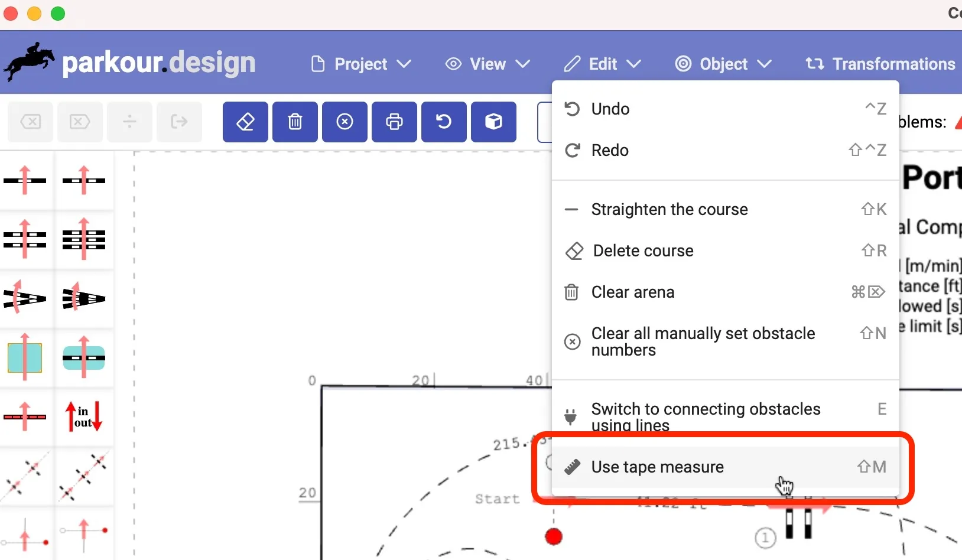Click the parkour.design logo
Viewport: 962px width, 560px height.
pos(130,63)
